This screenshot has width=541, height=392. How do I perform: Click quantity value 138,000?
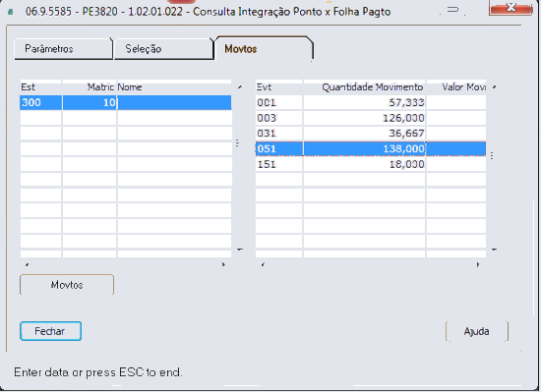(x=403, y=148)
